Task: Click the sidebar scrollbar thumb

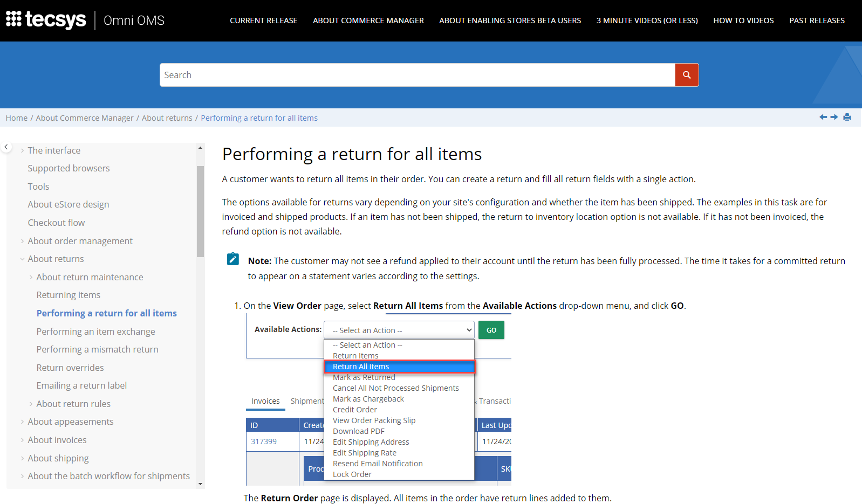Action: pos(201,211)
